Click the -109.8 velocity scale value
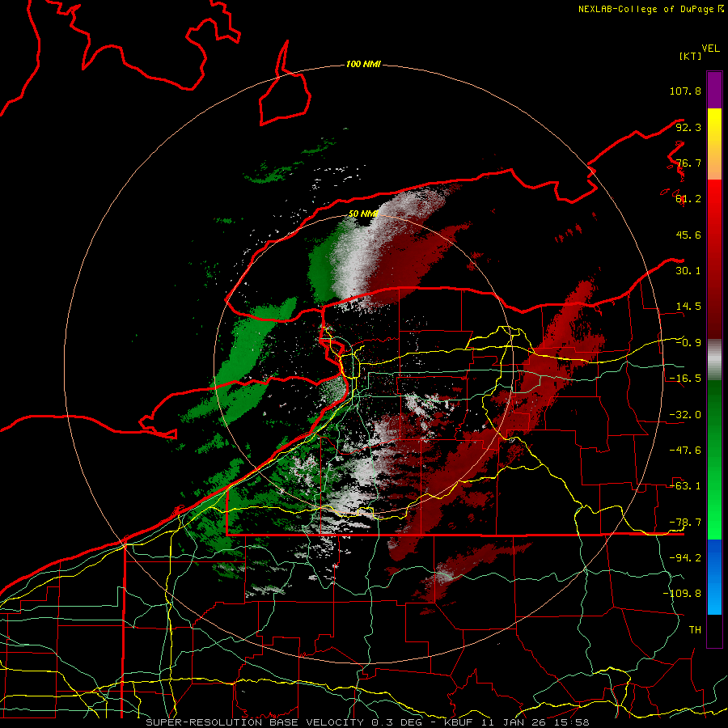 click(x=682, y=594)
